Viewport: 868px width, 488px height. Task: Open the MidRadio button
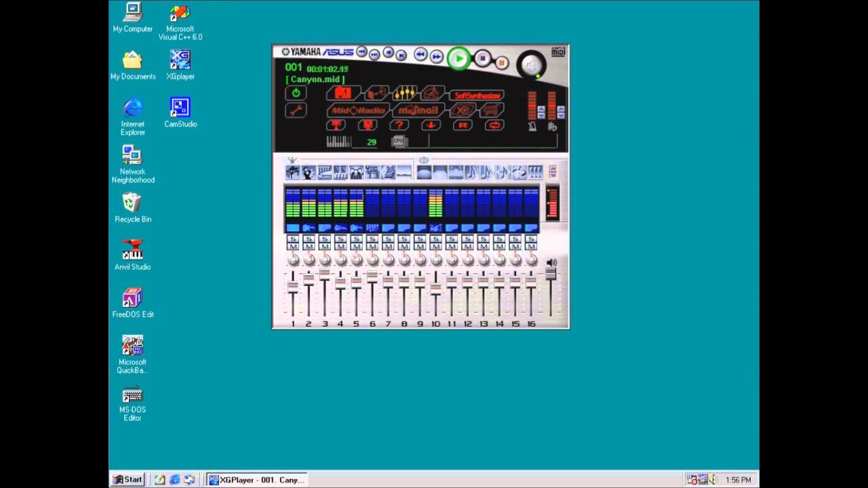(359, 110)
